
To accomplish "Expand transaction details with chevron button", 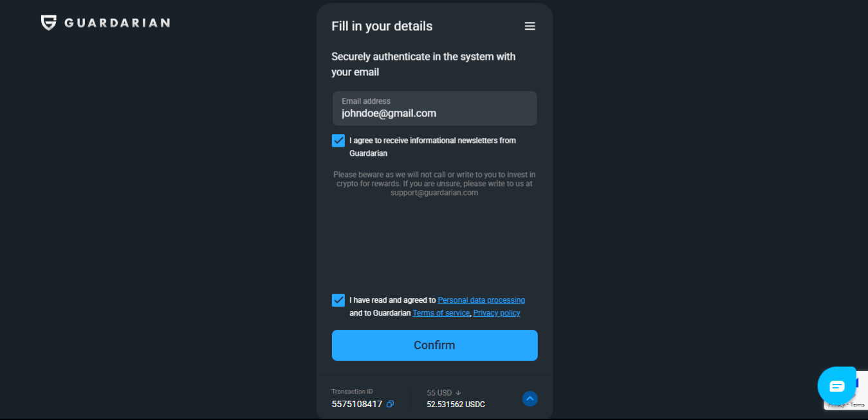I will [x=530, y=399].
